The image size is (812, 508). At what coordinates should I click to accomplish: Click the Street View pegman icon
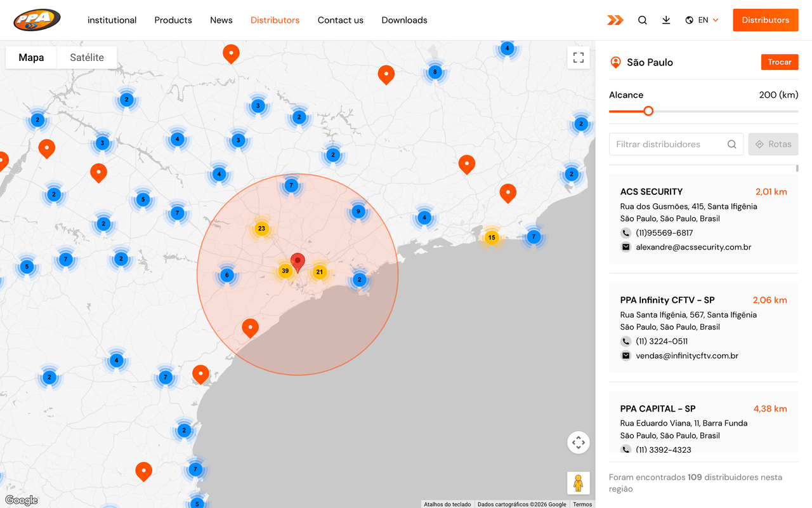[579, 483]
